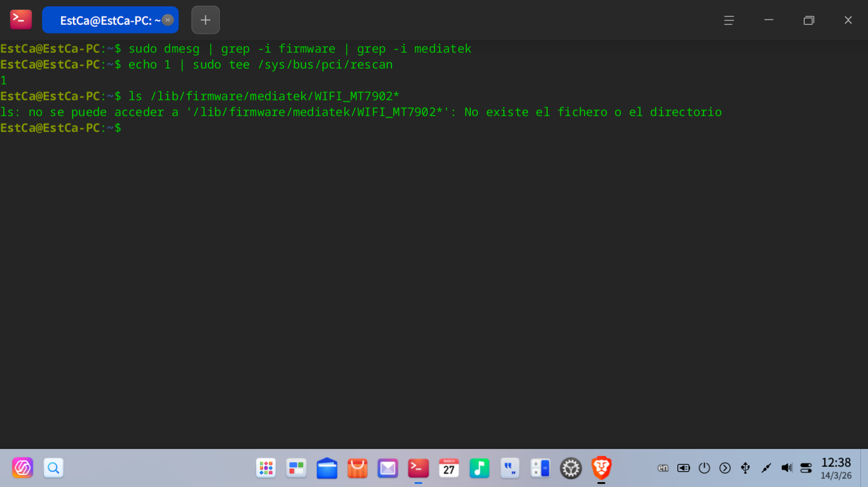Click the power shutdown tray icon
This screenshot has width=868, height=487.
coord(704,468)
